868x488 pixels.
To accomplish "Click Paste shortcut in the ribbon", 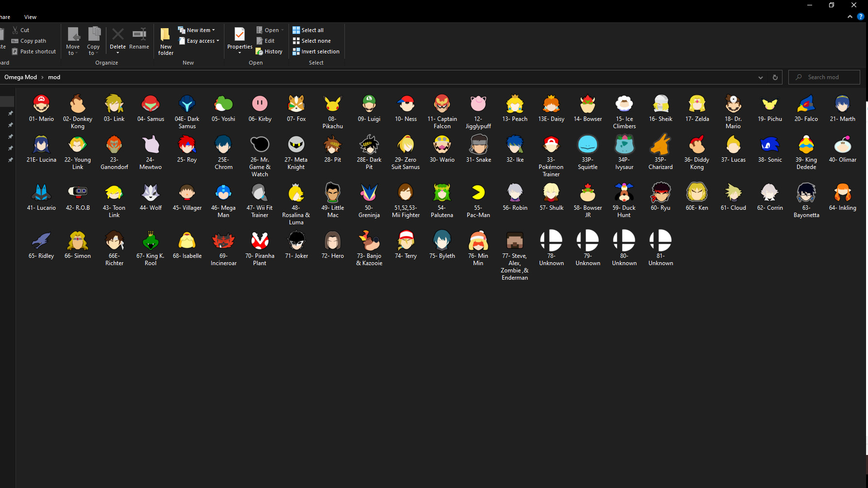I will tap(34, 51).
